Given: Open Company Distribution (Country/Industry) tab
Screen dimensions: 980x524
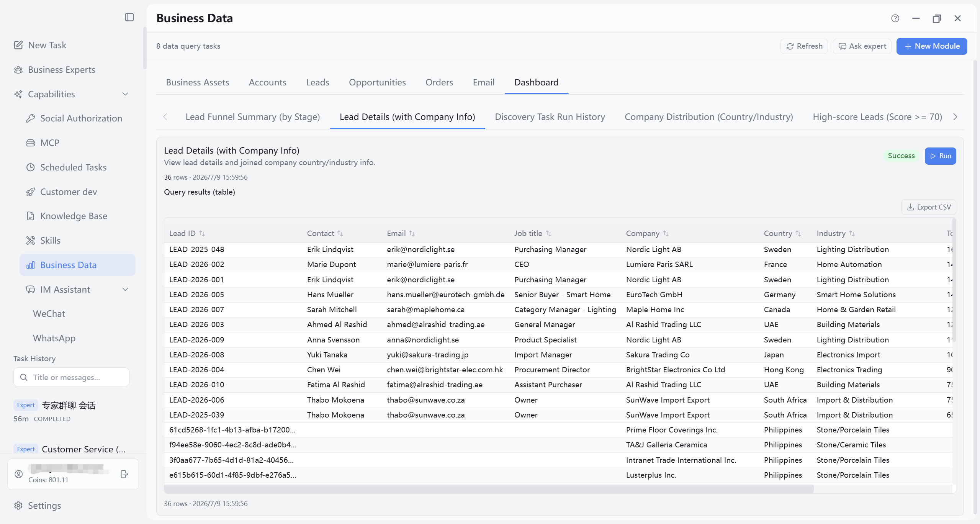Looking at the screenshot, I should coord(708,117).
